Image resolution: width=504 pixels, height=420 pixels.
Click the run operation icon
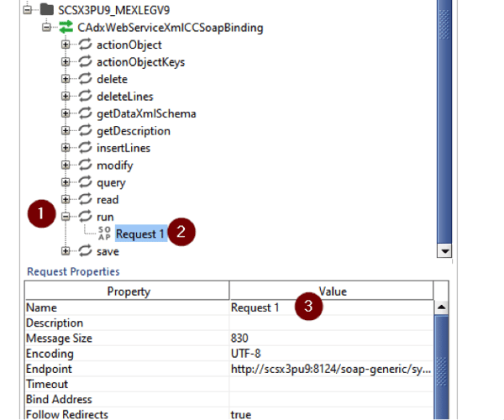pyautogui.click(x=85, y=217)
